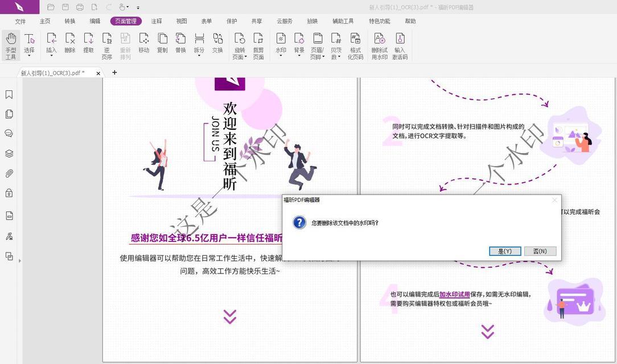Open the Bookmarks panel in sidebar

click(9, 95)
